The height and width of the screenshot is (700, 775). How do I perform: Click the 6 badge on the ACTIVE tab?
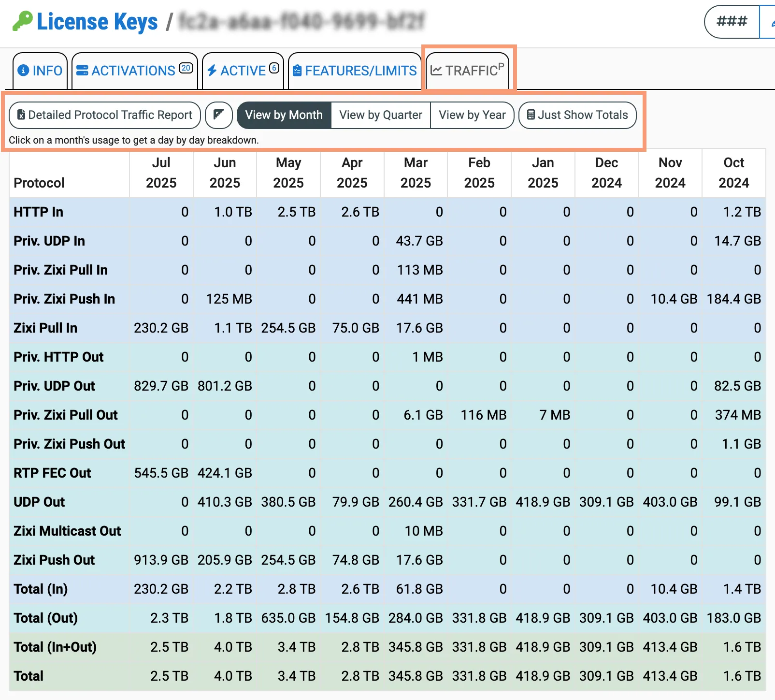coord(274,68)
